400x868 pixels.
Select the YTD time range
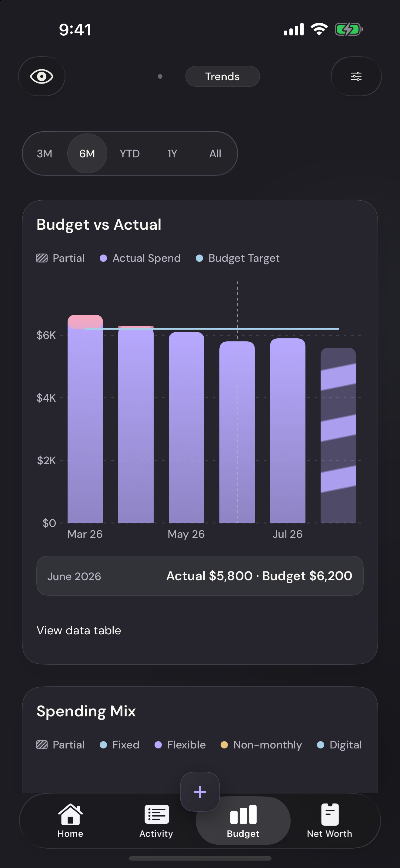coord(130,154)
